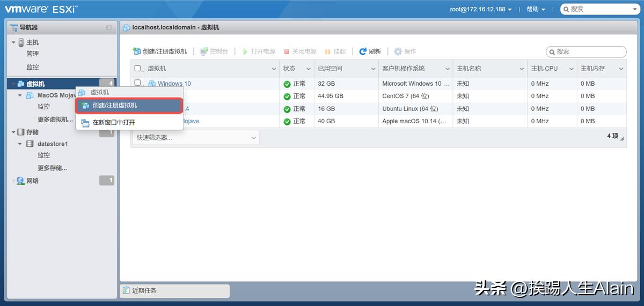Click the magnifier icon in the top search box
The image size is (644, 306).
(566, 9)
